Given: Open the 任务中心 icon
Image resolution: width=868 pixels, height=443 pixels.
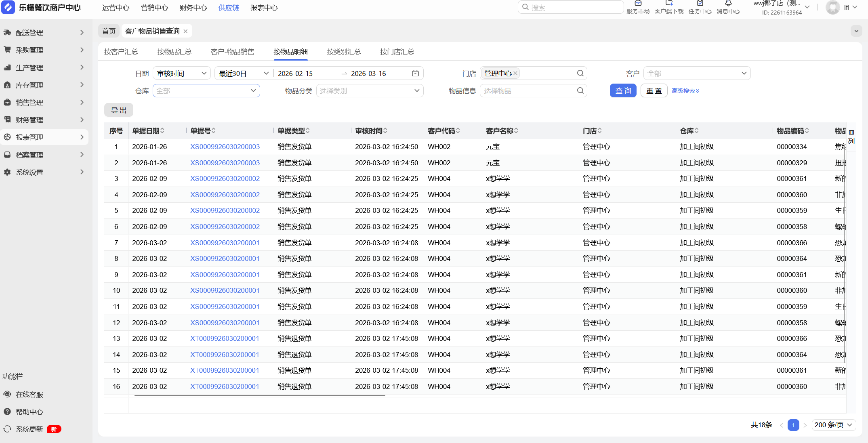Looking at the screenshot, I should [700, 4].
